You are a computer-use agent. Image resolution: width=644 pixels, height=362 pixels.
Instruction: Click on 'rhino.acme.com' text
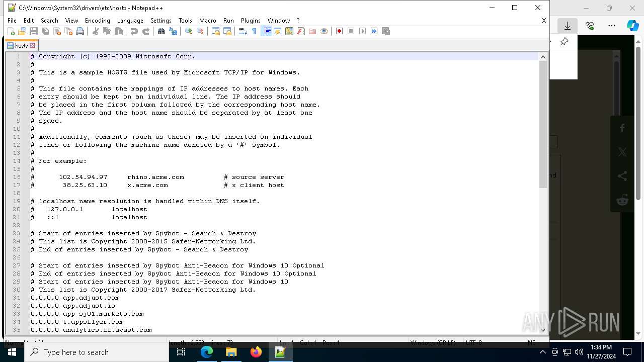click(155, 177)
